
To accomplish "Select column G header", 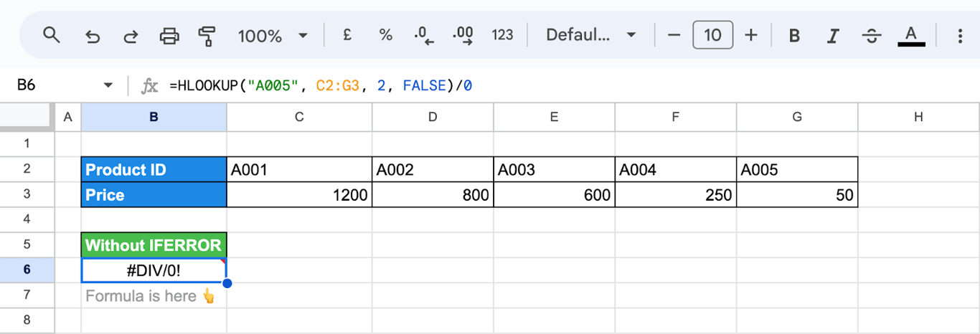I will (797, 118).
